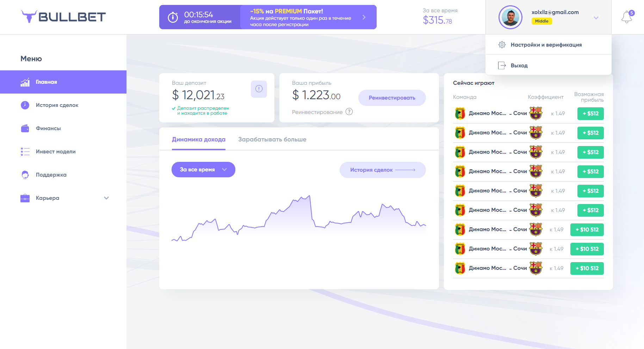This screenshot has width=644, height=349.
Task: Switch to Зарабатывать больше tab
Action: (272, 140)
